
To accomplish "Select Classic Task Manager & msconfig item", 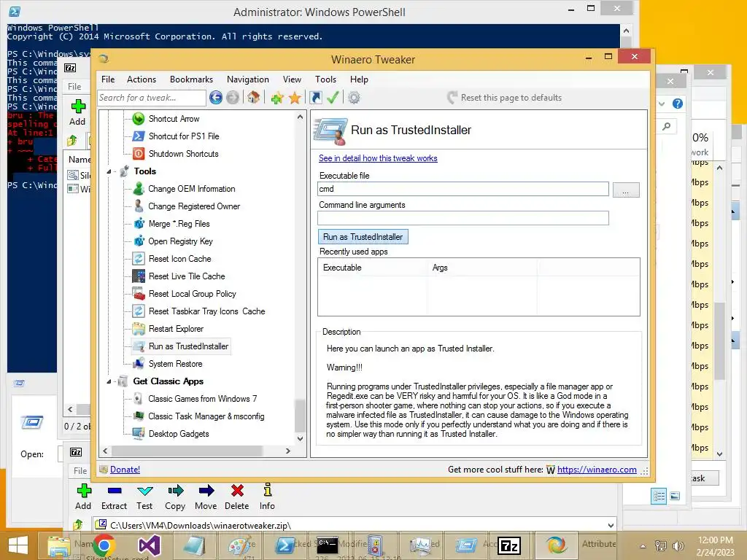I will 206,416.
